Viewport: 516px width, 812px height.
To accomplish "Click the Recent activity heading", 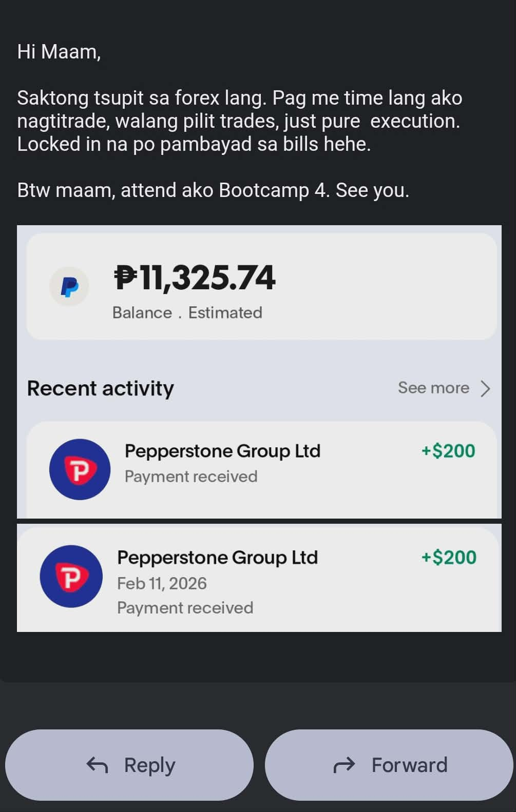I will pos(101,388).
